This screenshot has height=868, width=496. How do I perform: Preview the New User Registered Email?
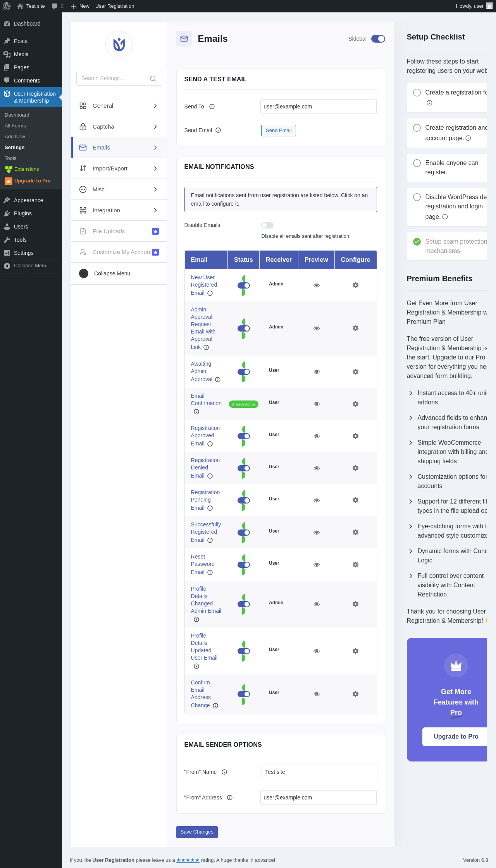(317, 285)
